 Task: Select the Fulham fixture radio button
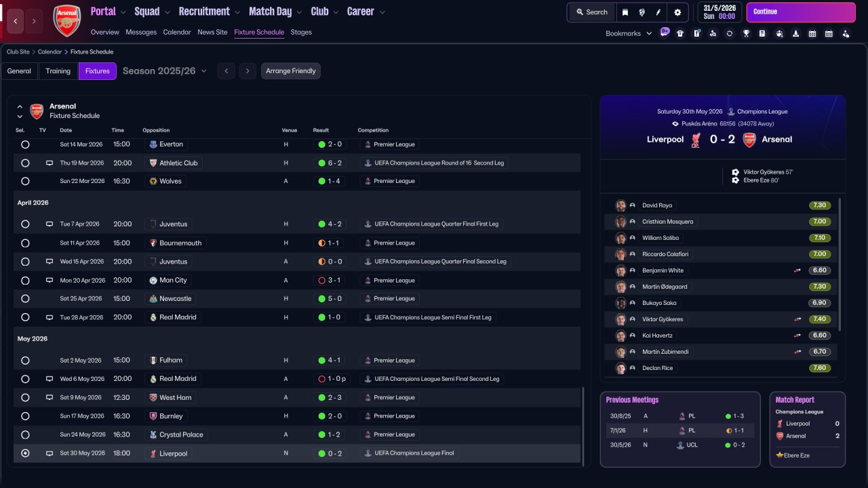coord(25,361)
